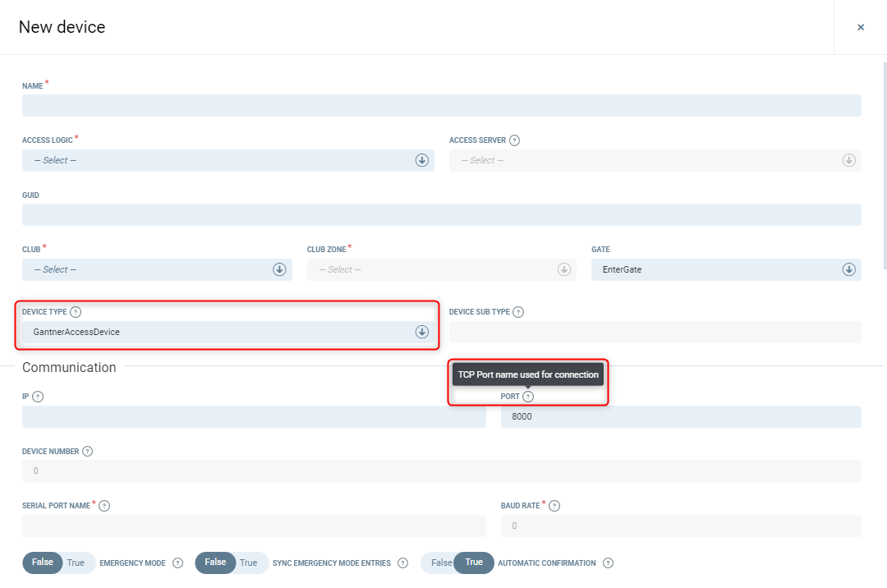Image resolution: width=887 pixels, height=588 pixels.
Task: Click into the Name input field
Action: (441, 106)
